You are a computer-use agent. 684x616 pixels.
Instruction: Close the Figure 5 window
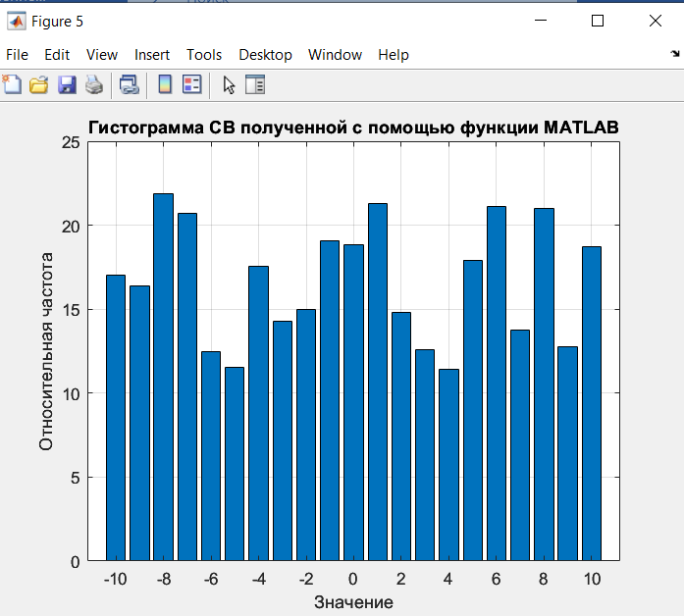(x=656, y=21)
